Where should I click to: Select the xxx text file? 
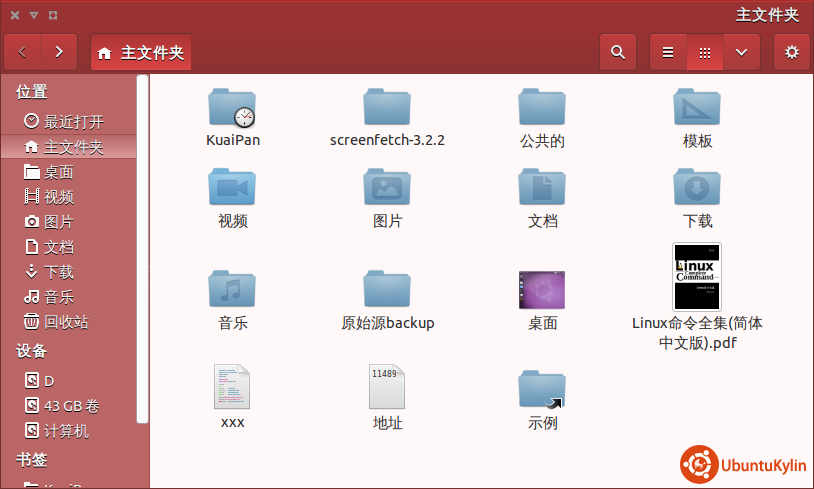(232, 387)
